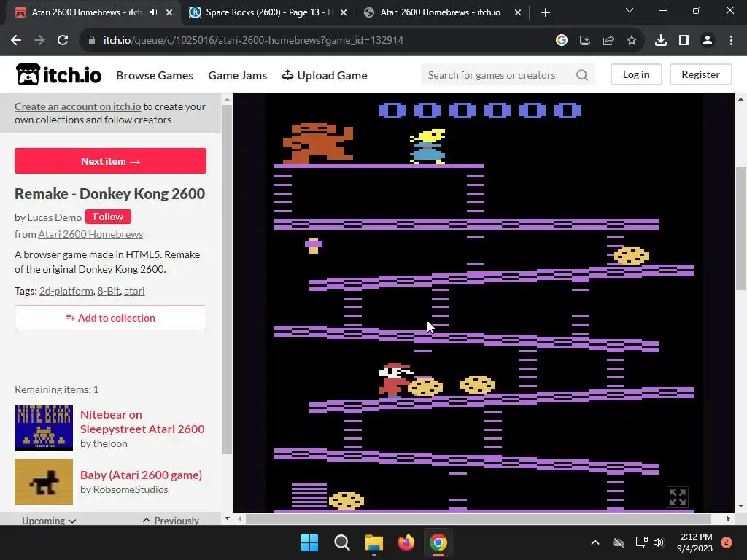Open Nitebear on Sleepystreet Atari 2600 title

[x=142, y=422]
